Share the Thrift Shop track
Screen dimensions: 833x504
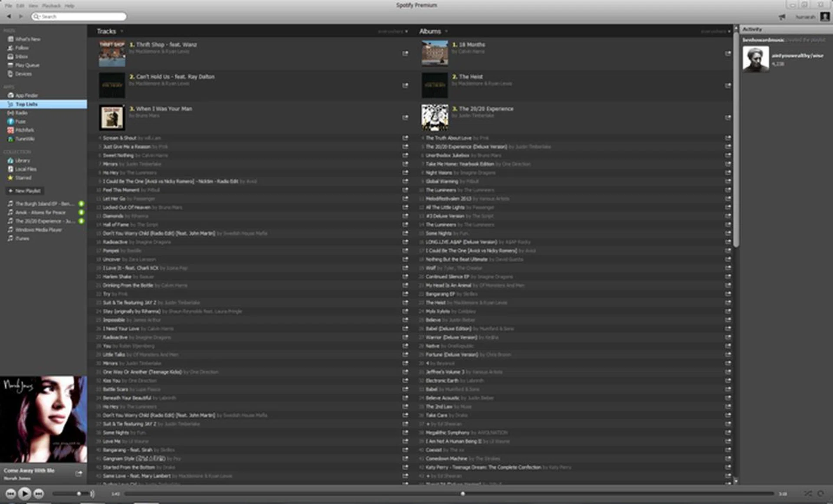pos(405,53)
